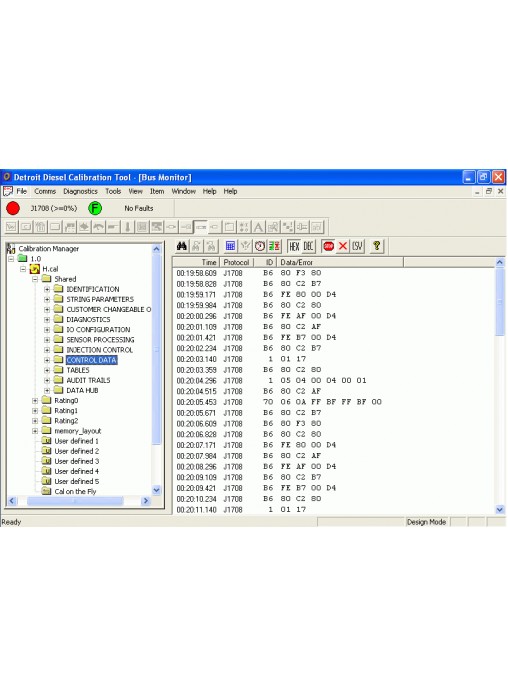The width and height of the screenshot is (508, 696).
Task: Open the Comms menu
Action: [45, 191]
